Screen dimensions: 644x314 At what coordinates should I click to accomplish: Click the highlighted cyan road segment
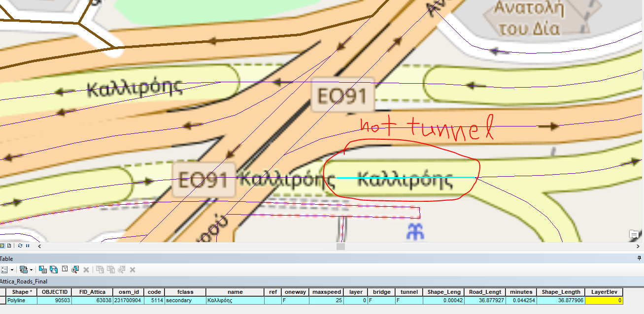tap(405, 177)
